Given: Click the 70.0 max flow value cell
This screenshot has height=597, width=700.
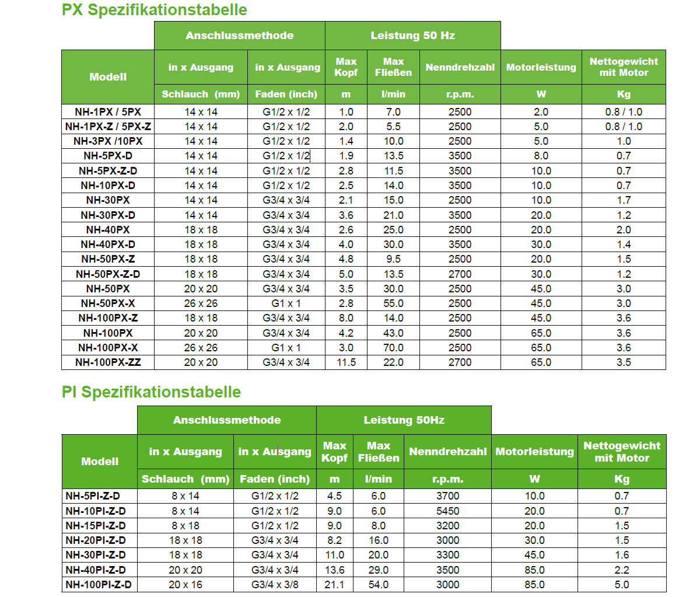Looking at the screenshot, I should coord(393,348).
